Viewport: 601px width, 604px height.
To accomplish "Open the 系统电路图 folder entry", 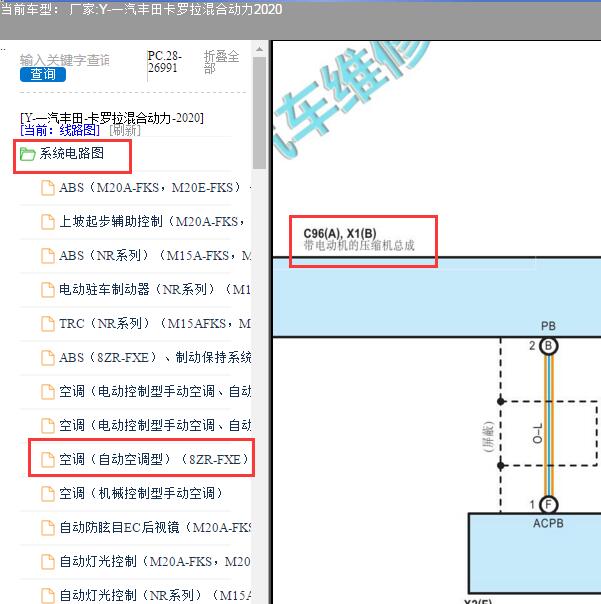I will pyautogui.click(x=72, y=153).
